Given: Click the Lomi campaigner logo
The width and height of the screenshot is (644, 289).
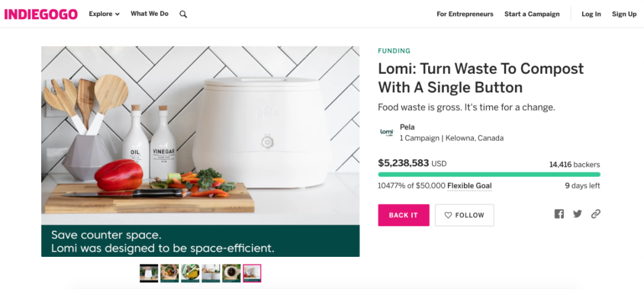Looking at the screenshot, I should point(386,132).
